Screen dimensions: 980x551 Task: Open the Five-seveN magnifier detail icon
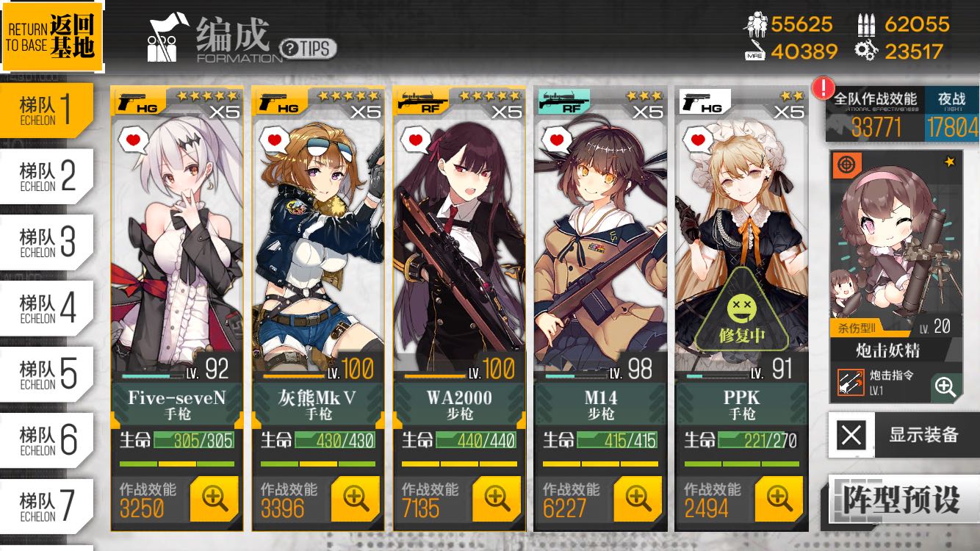[x=214, y=499]
